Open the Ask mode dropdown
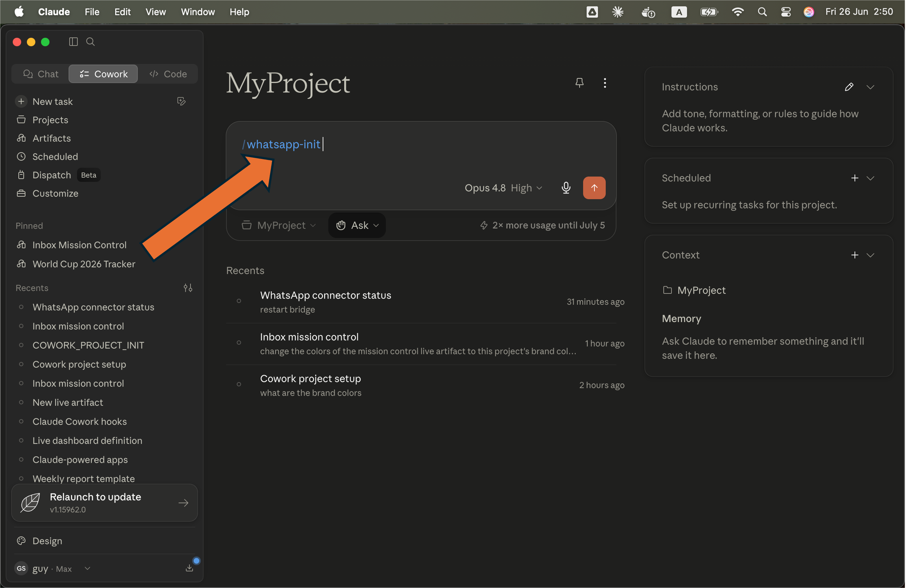The height and width of the screenshot is (588, 906). (357, 225)
